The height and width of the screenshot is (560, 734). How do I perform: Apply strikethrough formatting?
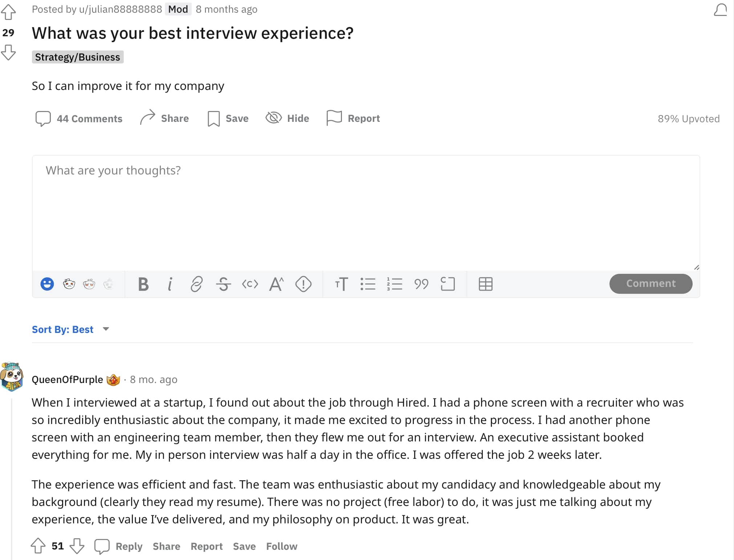click(x=223, y=284)
